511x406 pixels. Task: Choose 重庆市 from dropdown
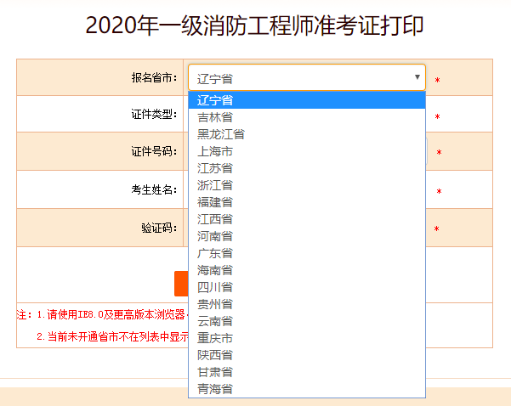point(307,338)
